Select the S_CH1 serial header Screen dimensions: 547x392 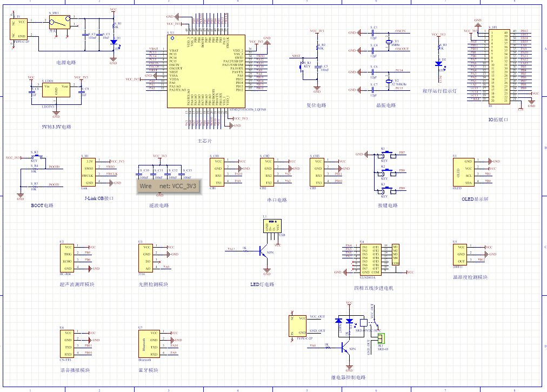[217, 172]
